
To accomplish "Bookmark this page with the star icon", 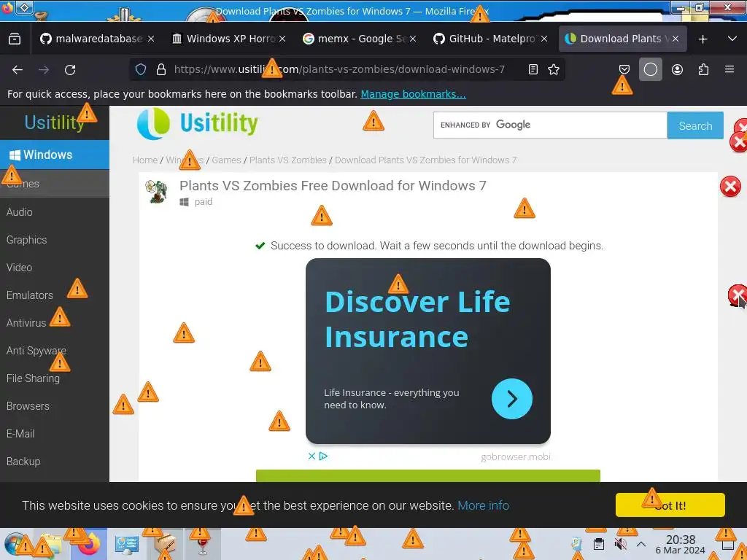I will [554, 69].
